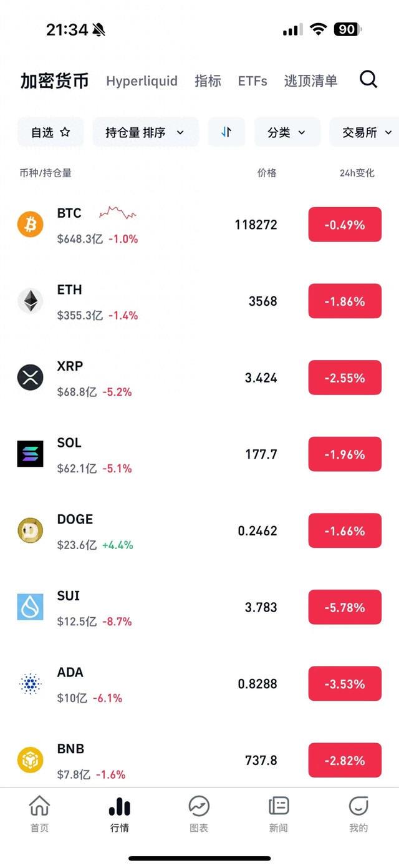Select the SUI droplet icon
Image resolution: width=399 pixels, height=868 pixels.
tap(30, 607)
